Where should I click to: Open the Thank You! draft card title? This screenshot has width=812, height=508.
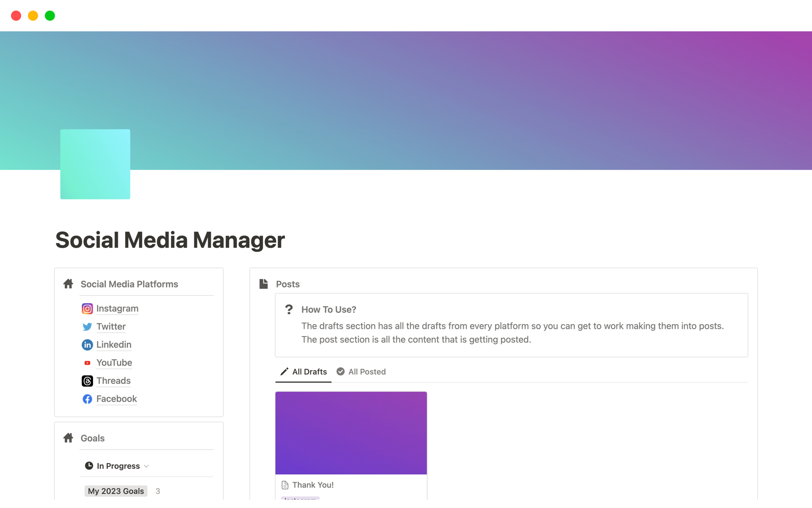click(x=313, y=485)
